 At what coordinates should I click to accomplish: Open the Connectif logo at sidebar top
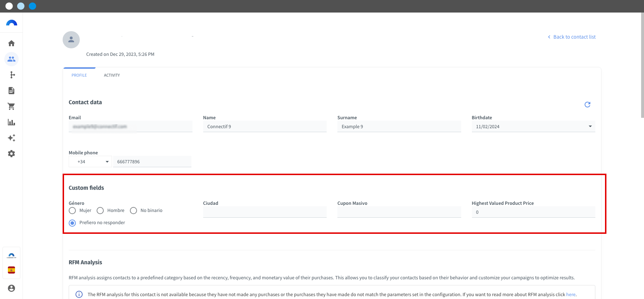pyautogui.click(x=11, y=23)
